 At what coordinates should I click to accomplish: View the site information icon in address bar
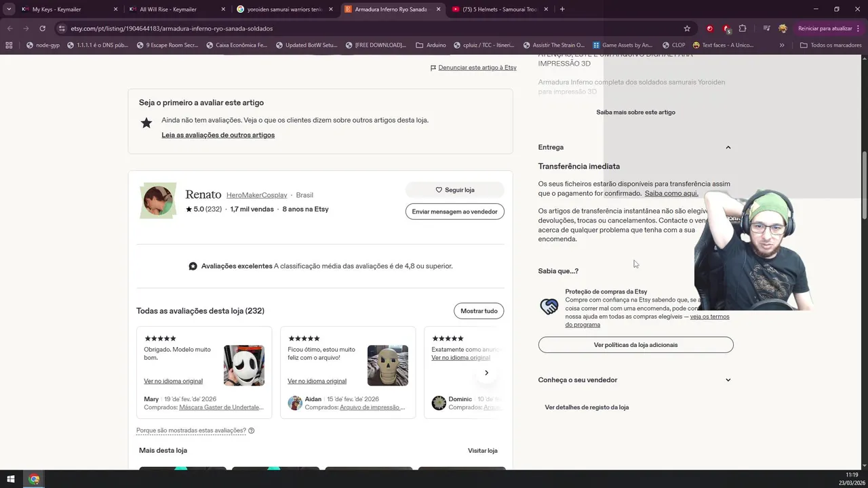pyautogui.click(x=62, y=28)
